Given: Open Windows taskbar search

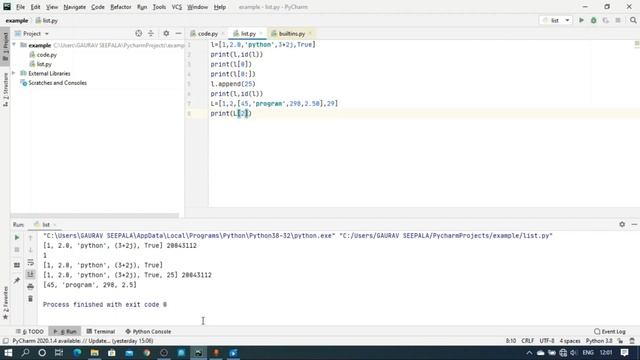Looking at the screenshot, I should tap(25, 353).
